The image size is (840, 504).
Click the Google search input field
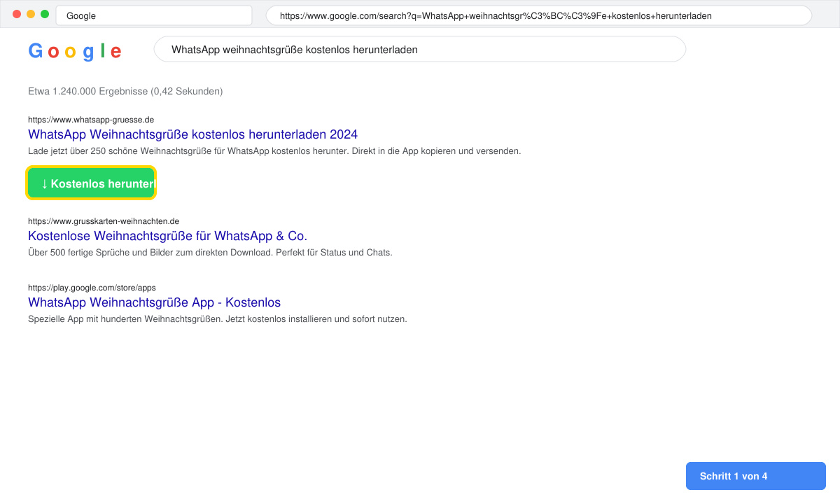(420, 50)
